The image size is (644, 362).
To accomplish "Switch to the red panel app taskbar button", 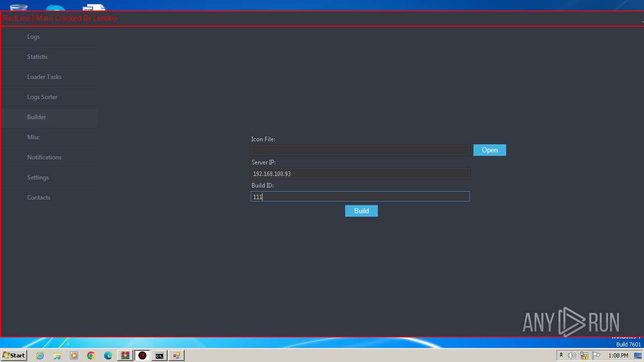I will 142,355.
